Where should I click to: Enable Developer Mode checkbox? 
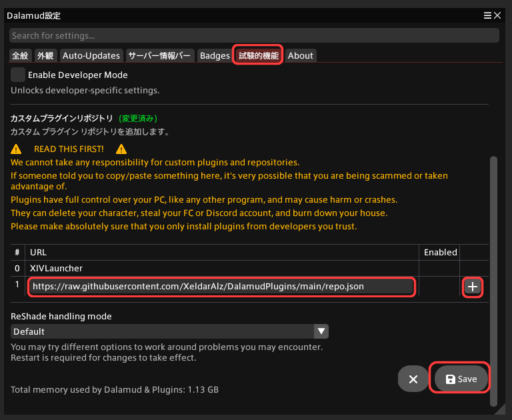pos(18,75)
